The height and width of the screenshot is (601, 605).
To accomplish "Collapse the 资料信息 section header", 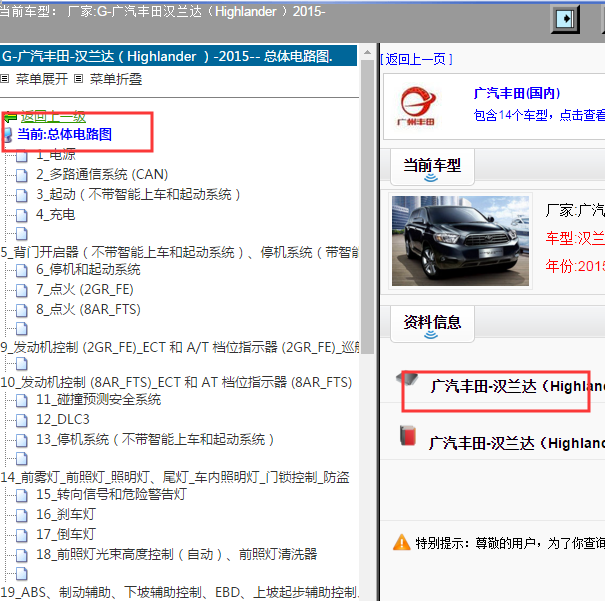I will 432,324.
